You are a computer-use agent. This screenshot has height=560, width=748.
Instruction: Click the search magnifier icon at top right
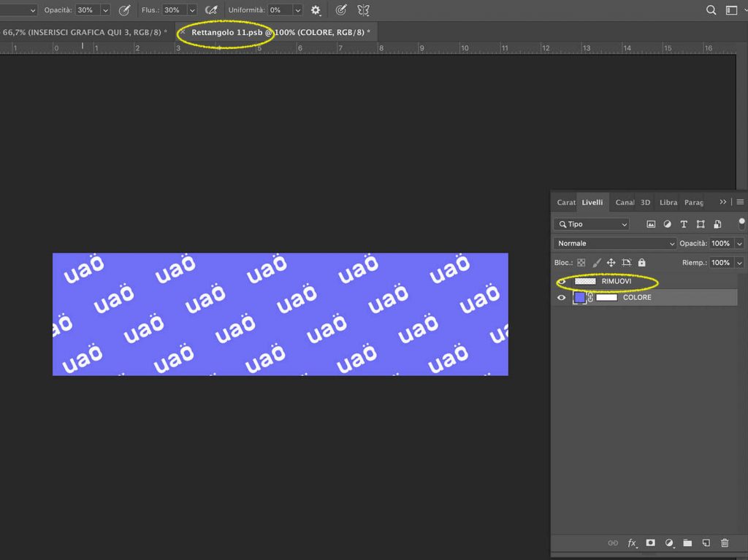(x=711, y=10)
